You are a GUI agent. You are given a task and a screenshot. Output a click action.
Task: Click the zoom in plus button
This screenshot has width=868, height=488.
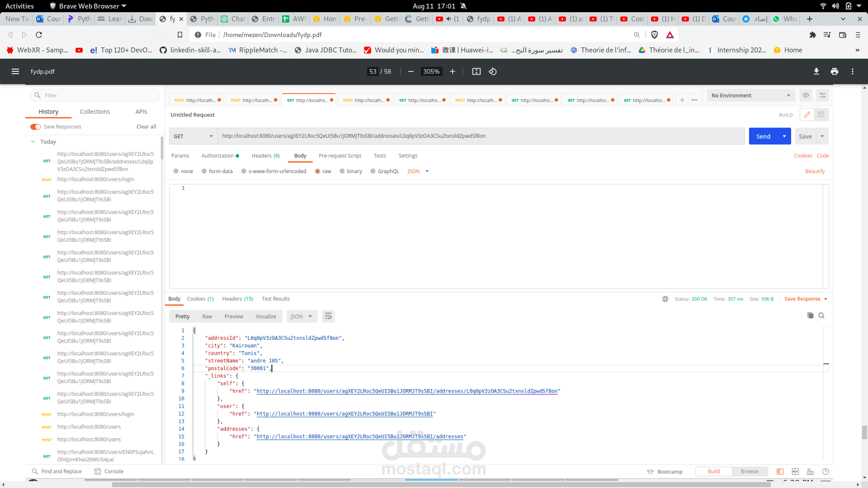pos(452,71)
